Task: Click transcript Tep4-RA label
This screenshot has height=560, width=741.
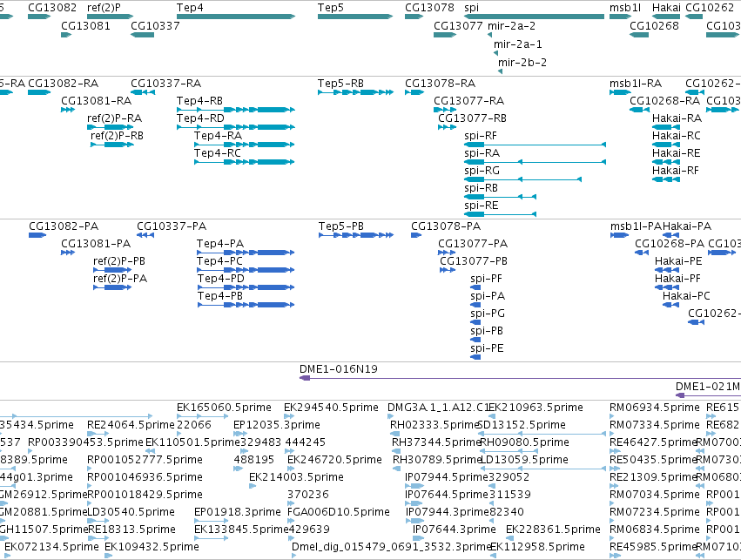Action: [x=218, y=136]
